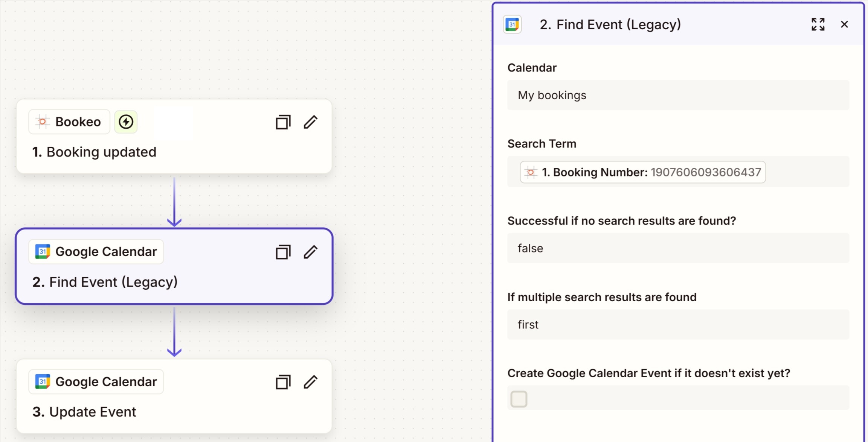
Task: Select the Find Event (Legacy) step card
Action: [174, 266]
